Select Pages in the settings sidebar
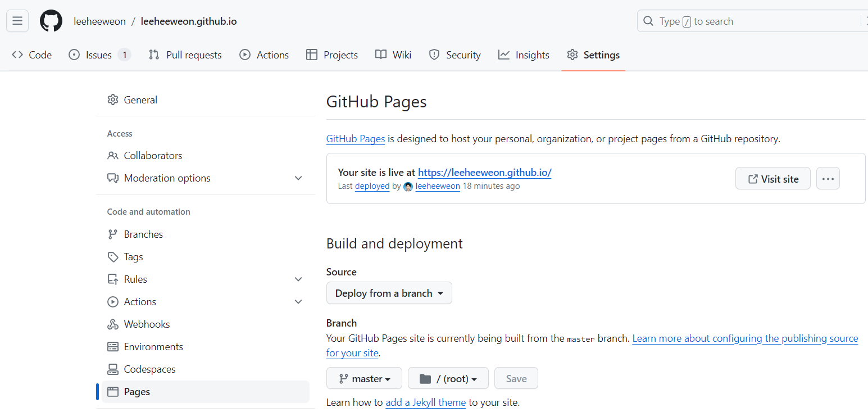Image resolution: width=868 pixels, height=412 pixels. tap(206, 392)
